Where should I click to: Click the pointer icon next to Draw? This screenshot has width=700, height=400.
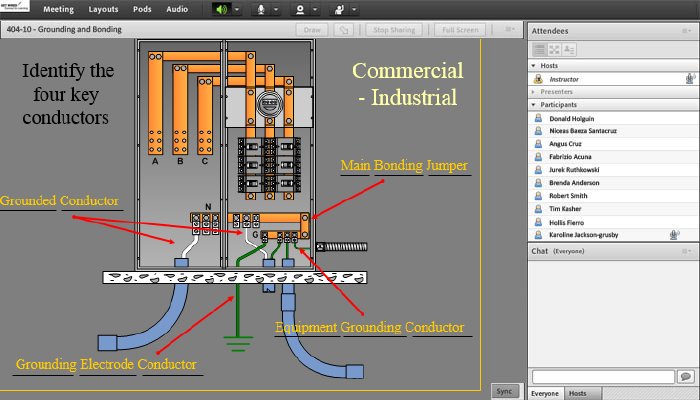point(344,30)
